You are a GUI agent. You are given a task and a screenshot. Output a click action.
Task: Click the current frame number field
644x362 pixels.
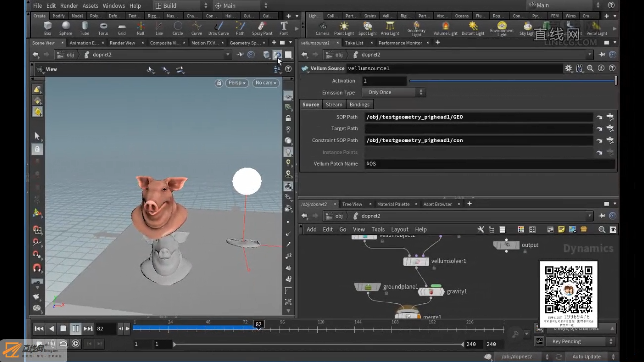pos(106,328)
